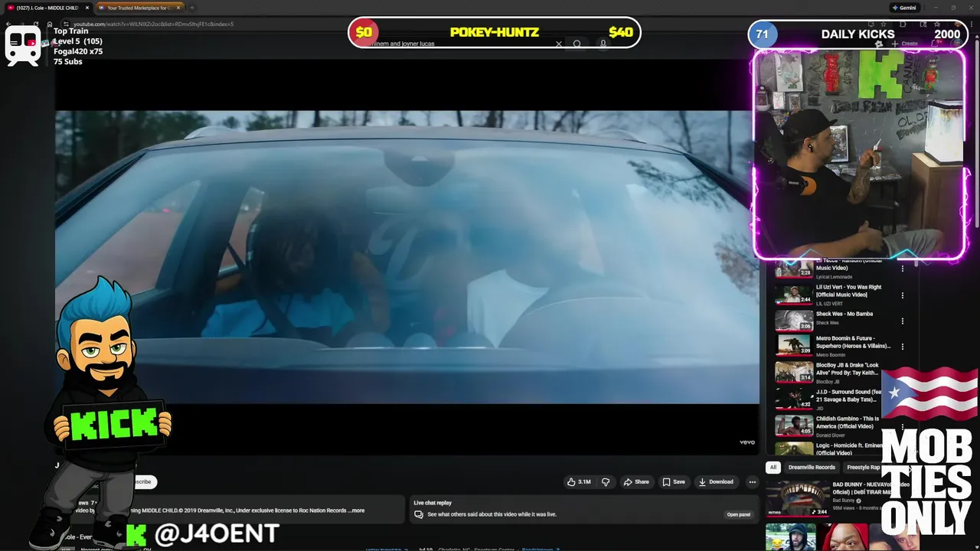Save the video to a playlist
Screen dimensions: 980x551
(x=674, y=482)
